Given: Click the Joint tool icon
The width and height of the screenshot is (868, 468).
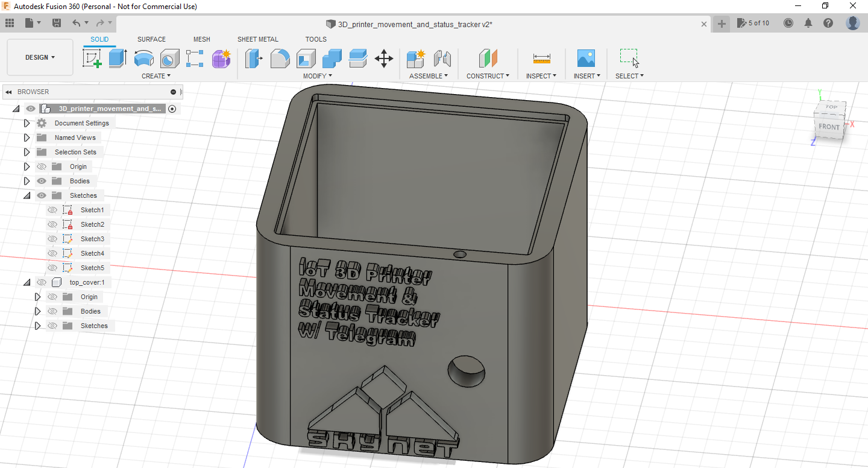Looking at the screenshot, I should click(x=442, y=58).
